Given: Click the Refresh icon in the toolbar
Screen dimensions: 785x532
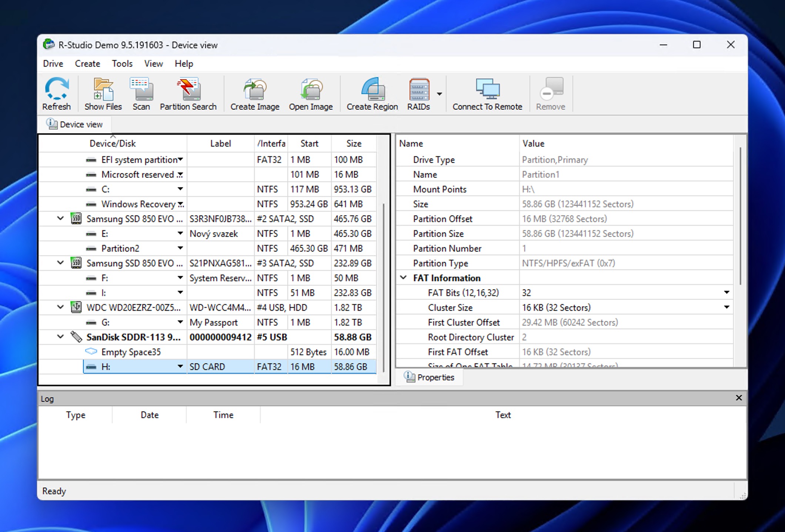Looking at the screenshot, I should click(56, 93).
